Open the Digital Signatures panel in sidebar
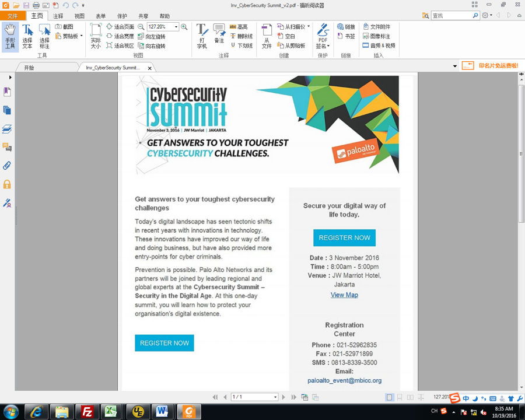The height and width of the screenshot is (420, 525). pyautogui.click(x=7, y=202)
